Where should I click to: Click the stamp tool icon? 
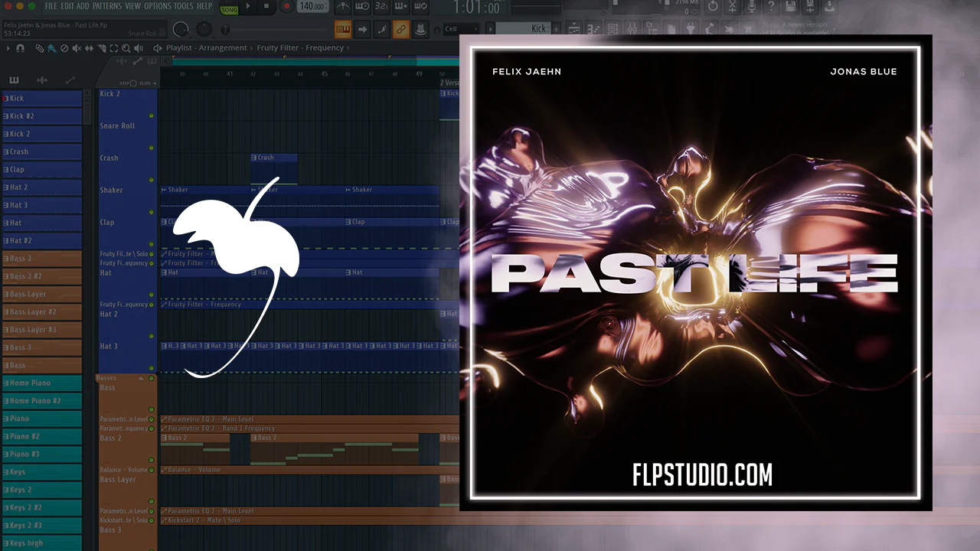coord(420,30)
